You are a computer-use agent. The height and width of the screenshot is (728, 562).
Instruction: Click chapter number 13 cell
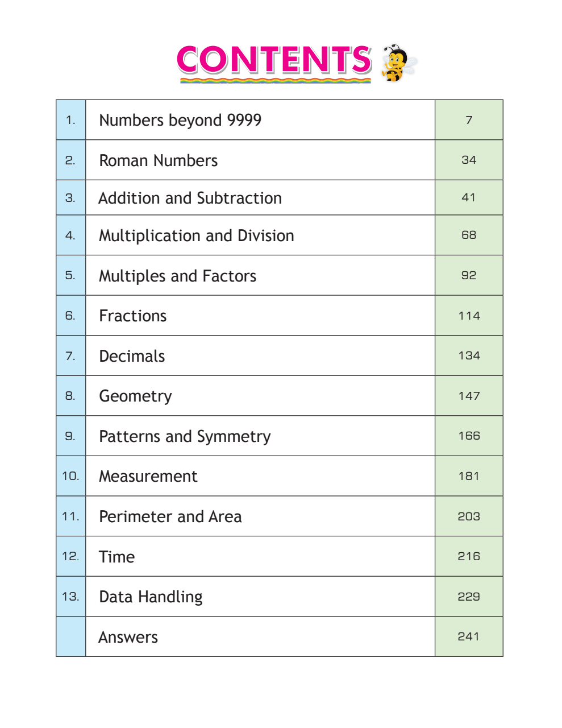[x=70, y=597]
